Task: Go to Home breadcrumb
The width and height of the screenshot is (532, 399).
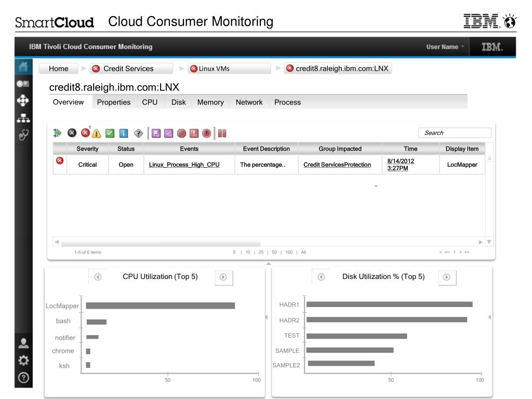Action: pyautogui.click(x=59, y=69)
